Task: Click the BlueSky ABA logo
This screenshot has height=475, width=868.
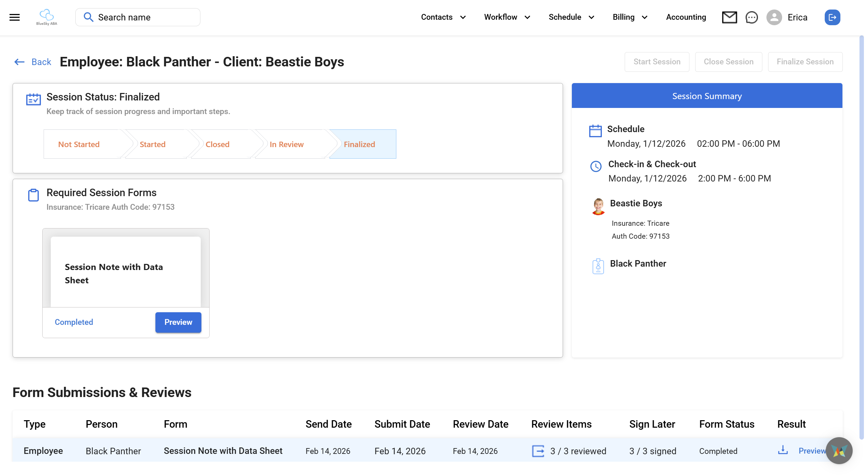Action: (47, 17)
